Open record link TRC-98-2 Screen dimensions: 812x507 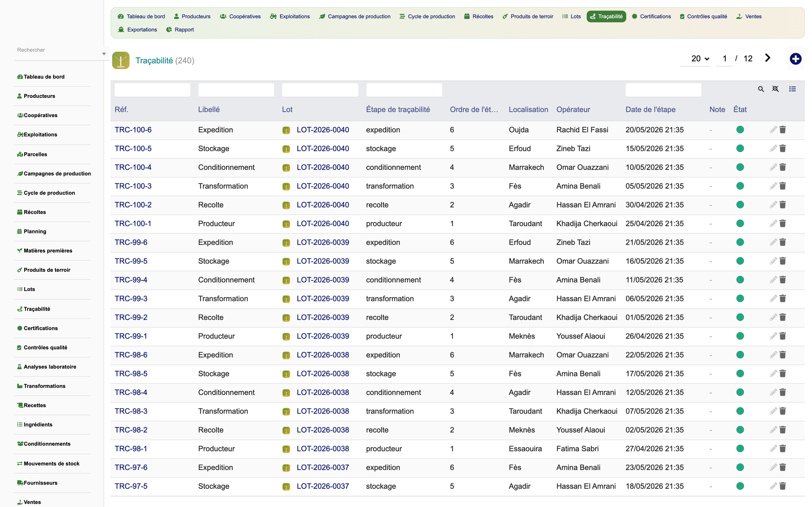tap(131, 430)
